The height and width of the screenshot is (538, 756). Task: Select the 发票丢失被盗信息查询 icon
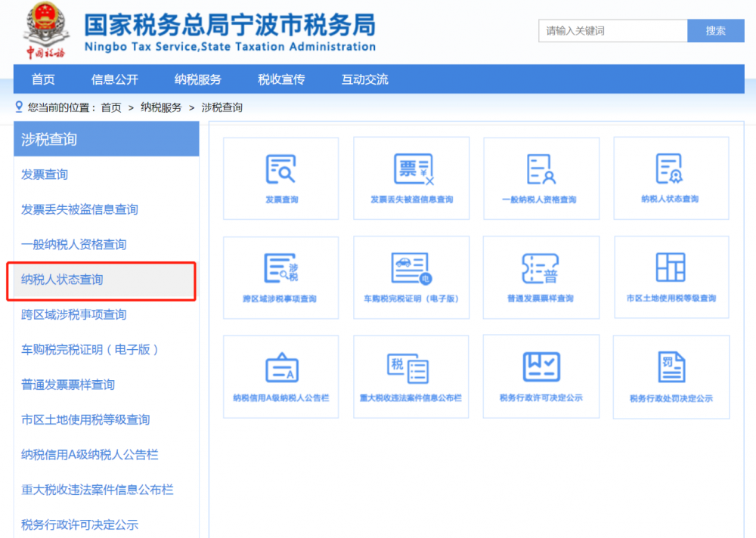click(411, 178)
